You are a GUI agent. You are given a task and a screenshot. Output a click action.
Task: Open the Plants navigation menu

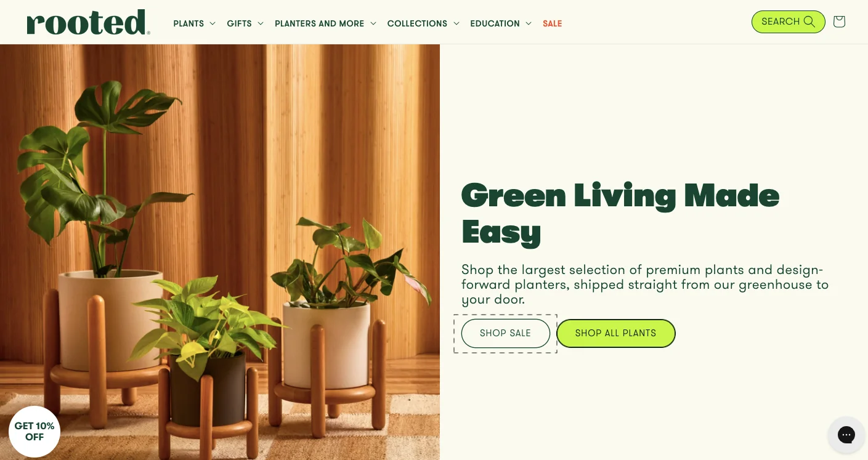pyautogui.click(x=195, y=23)
